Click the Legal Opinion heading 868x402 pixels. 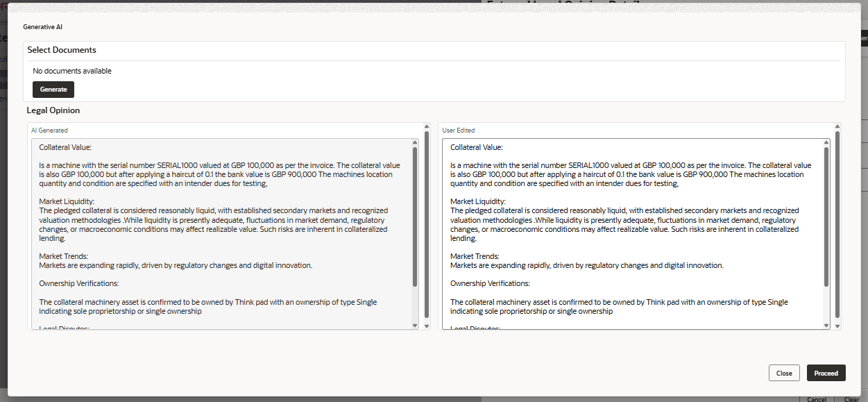coord(53,110)
